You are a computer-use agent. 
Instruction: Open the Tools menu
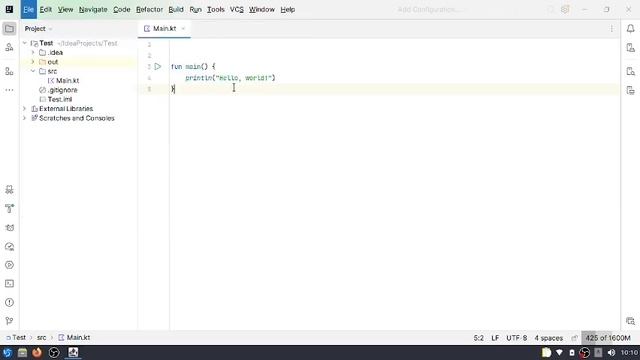[x=216, y=9]
